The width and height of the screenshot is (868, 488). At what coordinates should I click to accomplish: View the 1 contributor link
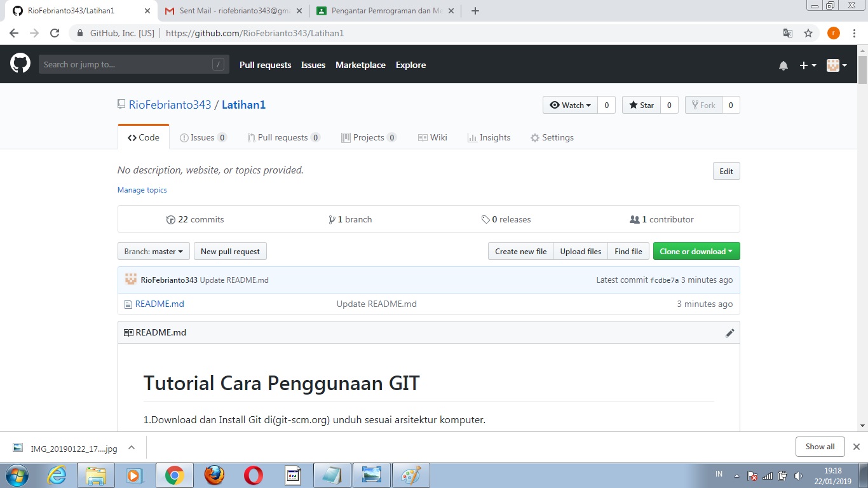[x=661, y=219]
